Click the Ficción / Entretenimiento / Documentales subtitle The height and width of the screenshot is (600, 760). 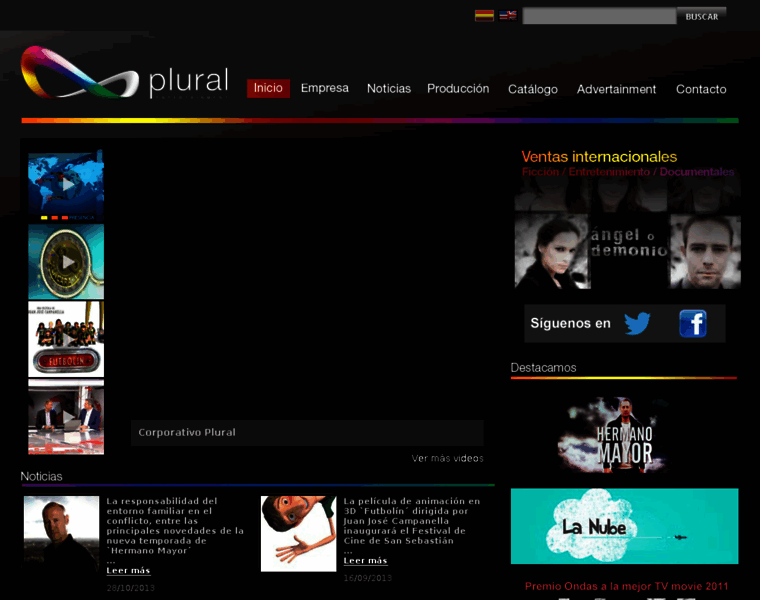tap(628, 172)
